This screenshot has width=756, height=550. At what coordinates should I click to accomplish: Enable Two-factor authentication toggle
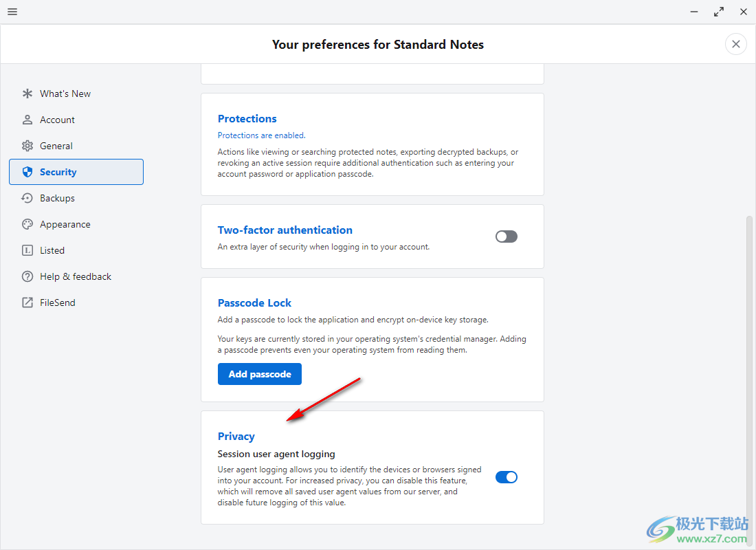pyautogui.click(x=507, y=236)
